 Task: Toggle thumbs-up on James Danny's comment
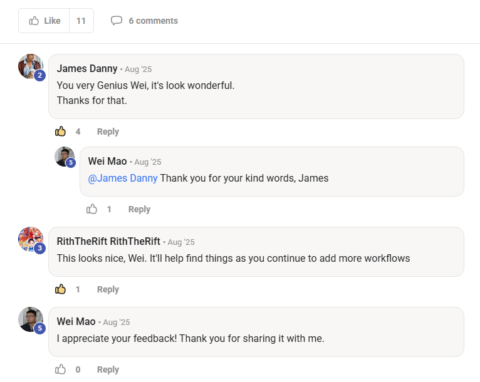[x=60, y=131]
